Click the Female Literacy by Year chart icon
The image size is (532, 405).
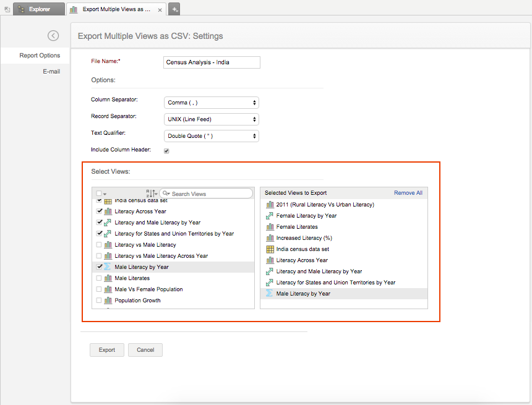tap(270, 216)
